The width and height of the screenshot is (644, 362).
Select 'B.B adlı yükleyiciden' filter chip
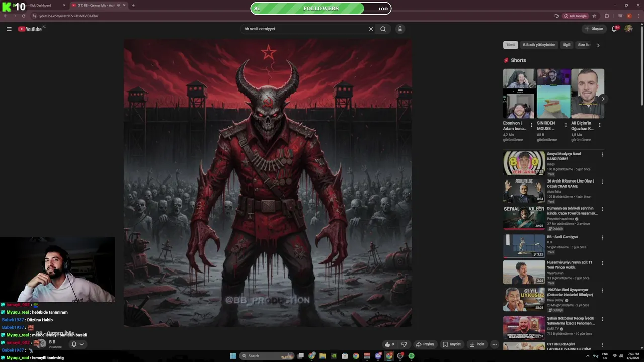coord(539,45)
